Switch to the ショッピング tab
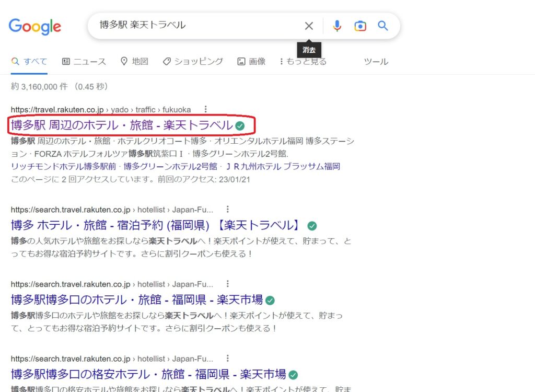The image size is (535, 392). 193,62
